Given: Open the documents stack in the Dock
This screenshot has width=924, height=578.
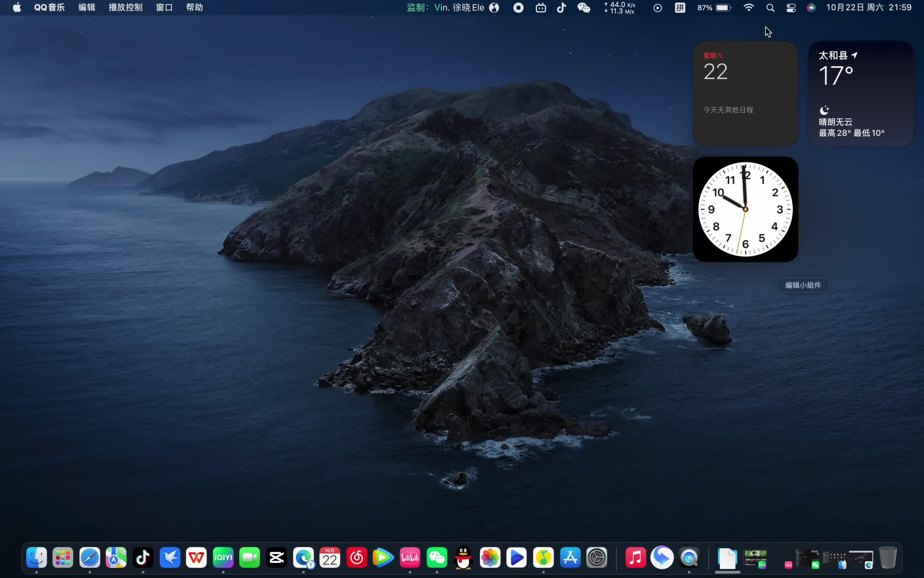Looking at the screenshot, I should 727,558.
